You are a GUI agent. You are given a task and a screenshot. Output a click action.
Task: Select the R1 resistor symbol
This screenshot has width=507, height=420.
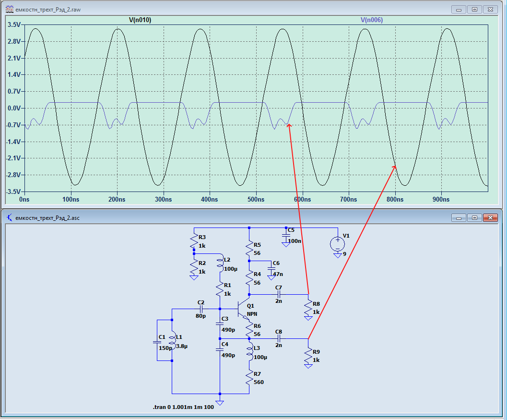[x=220, y=289]
